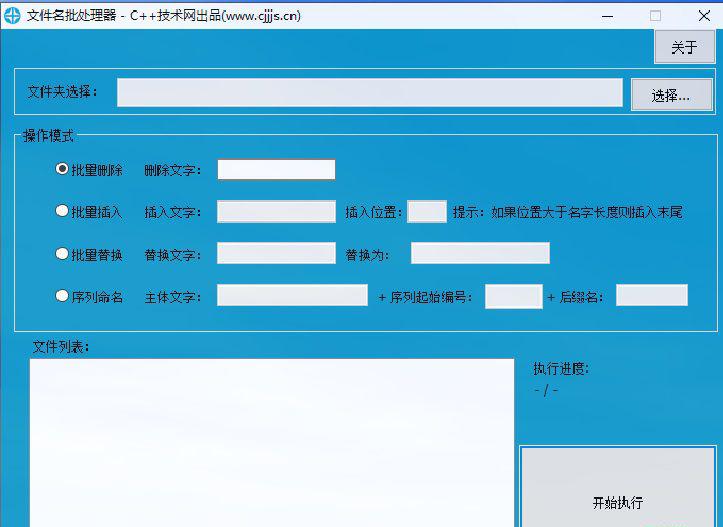Click the 后缀名 input box
723x527 pixels.
[x=652, y=295]
